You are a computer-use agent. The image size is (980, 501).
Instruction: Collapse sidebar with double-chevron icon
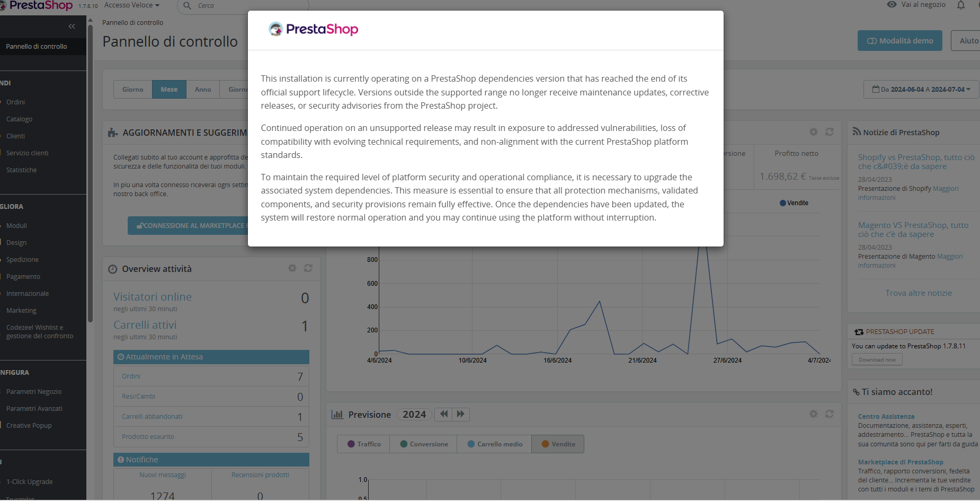[x=72, y=26]
